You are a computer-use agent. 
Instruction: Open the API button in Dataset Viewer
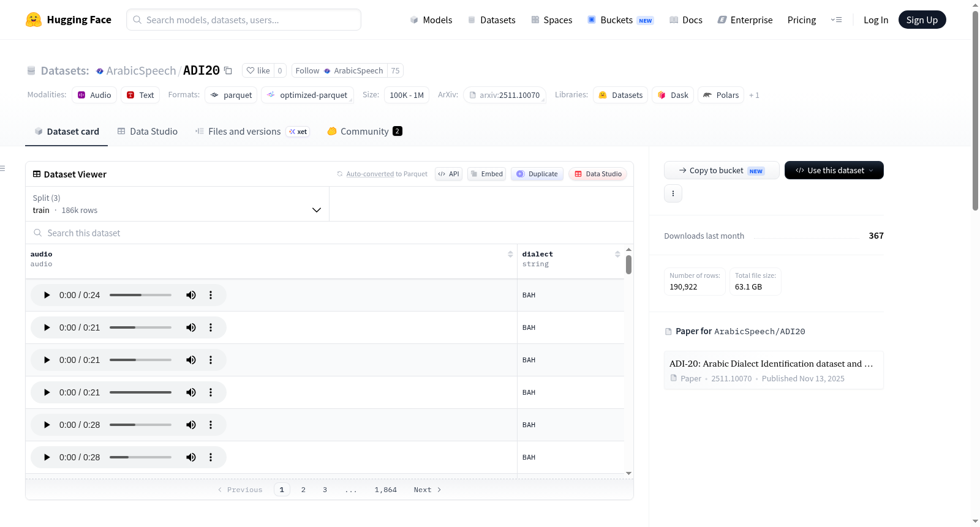[x=448, y=174]
